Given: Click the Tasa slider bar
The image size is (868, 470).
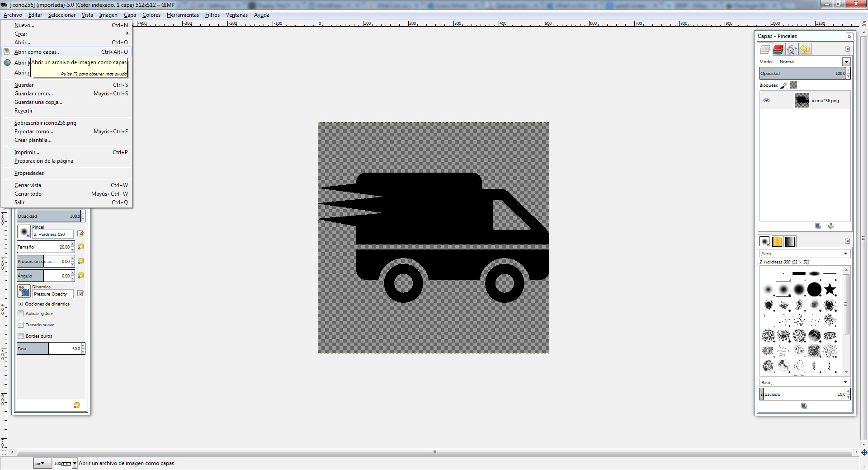Looking at the screenshot, I should (x=49, y=348).
